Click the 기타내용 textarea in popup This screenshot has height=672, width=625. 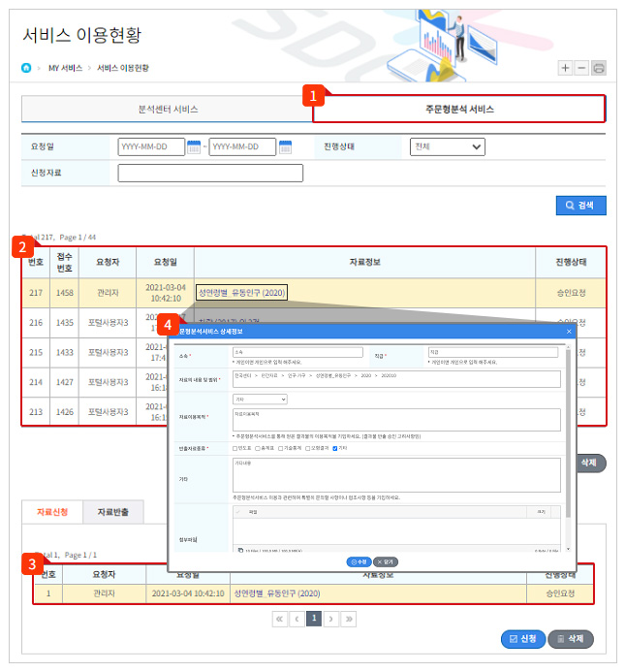click(x=396, y=475)
